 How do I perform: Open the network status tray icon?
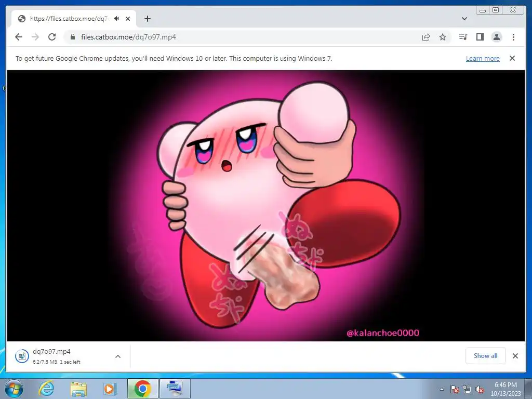(467, 389)
